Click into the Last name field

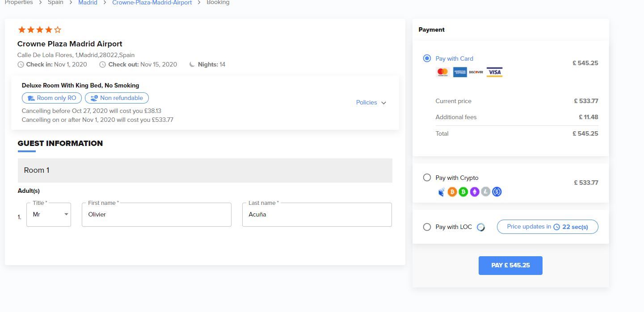pos(317,215)
